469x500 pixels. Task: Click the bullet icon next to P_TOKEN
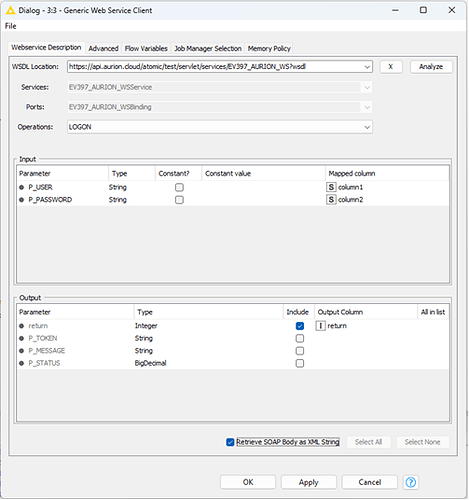[x=22, y=338]
